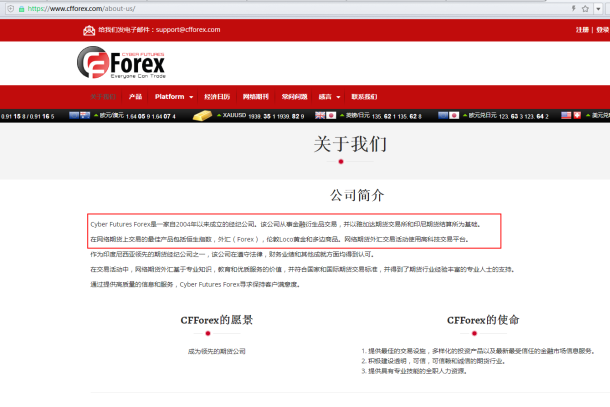The height and width of the screenshot is (407, 610).
Task: Click the gold bar XAUUSD ticker icon
Action: [x=202, y=116]
